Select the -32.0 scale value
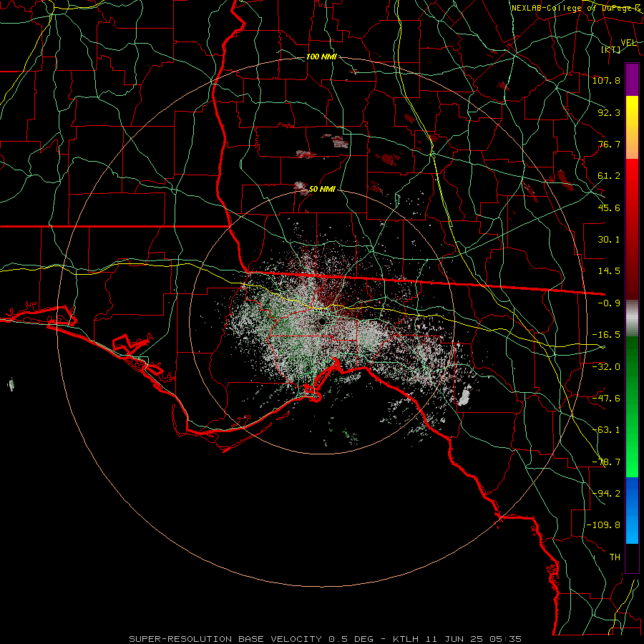644x644 pixels. 606,366
